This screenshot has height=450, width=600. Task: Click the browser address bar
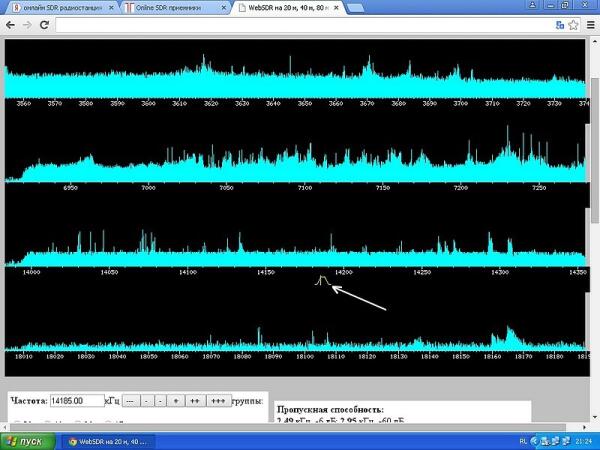point(300,24)
